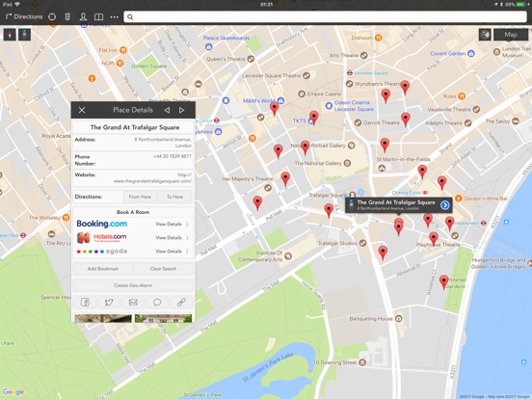The image size is (532, 399).
Task: Tap the phone number +44 20 7839 8877
Action: coord(173,156)
